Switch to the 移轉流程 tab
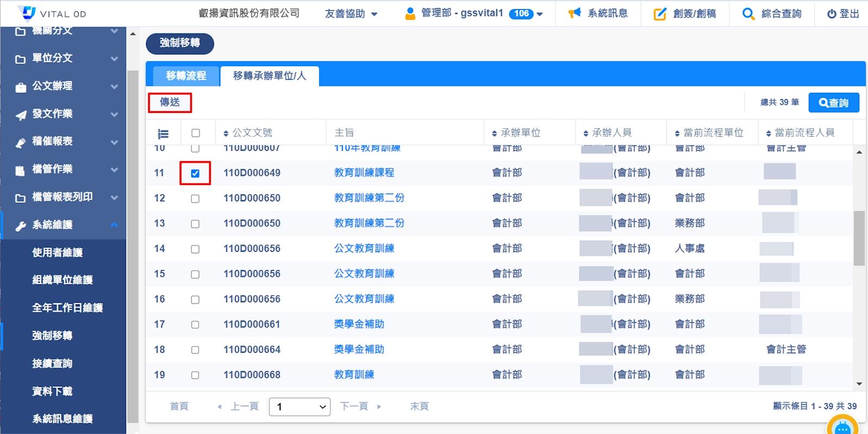This screenshot has width=868, height=434. [186, 76]
